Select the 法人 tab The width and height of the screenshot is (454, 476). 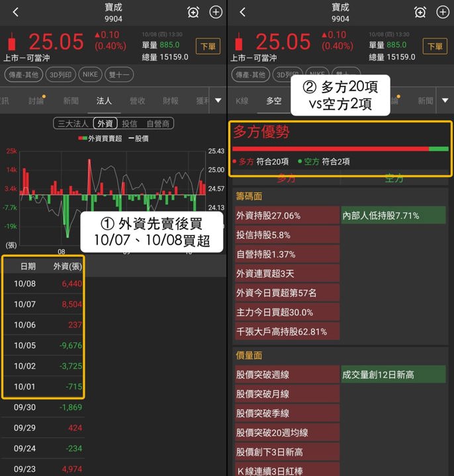click(x=104, y=100)
